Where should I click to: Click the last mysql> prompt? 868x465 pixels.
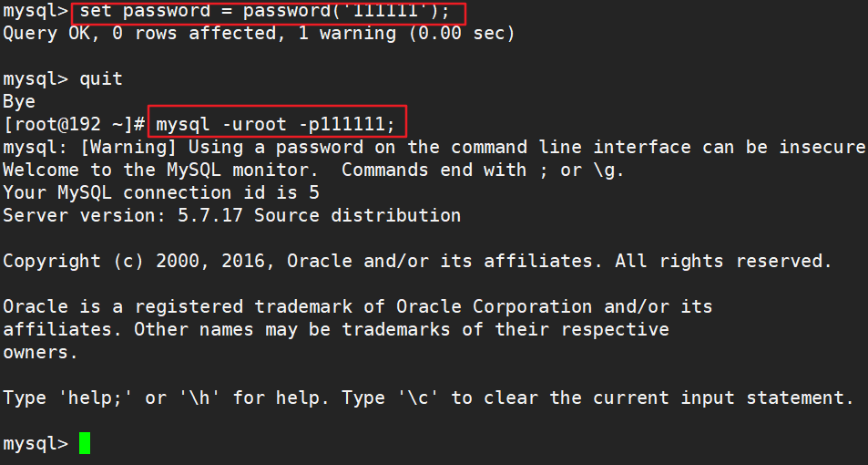pos(35,444)
